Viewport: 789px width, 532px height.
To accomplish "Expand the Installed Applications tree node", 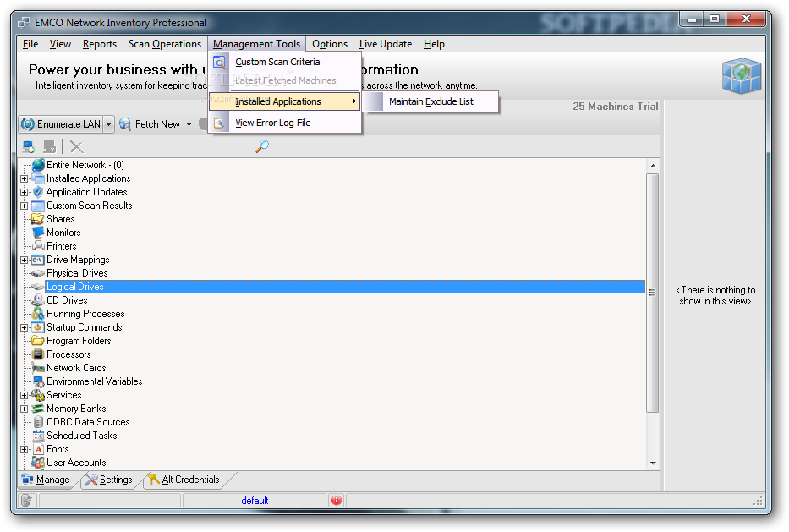I will pos(24,178).
